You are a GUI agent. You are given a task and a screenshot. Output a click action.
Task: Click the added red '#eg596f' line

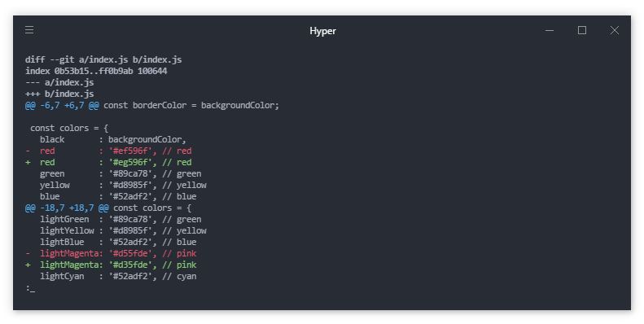[x=108, y=163]
